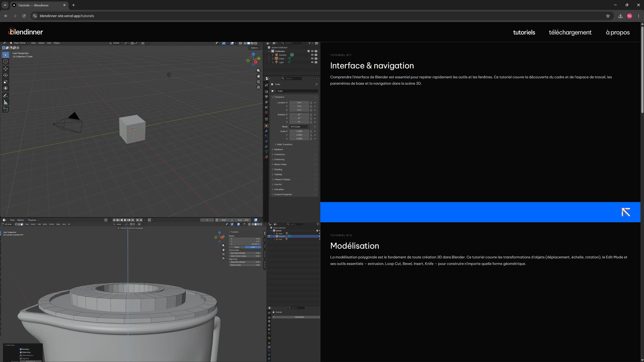The image size is (644, 362).
Task: Click the red X axis on Object Mode gizmo
Action: pyautogui.click(x=256, y=62)
